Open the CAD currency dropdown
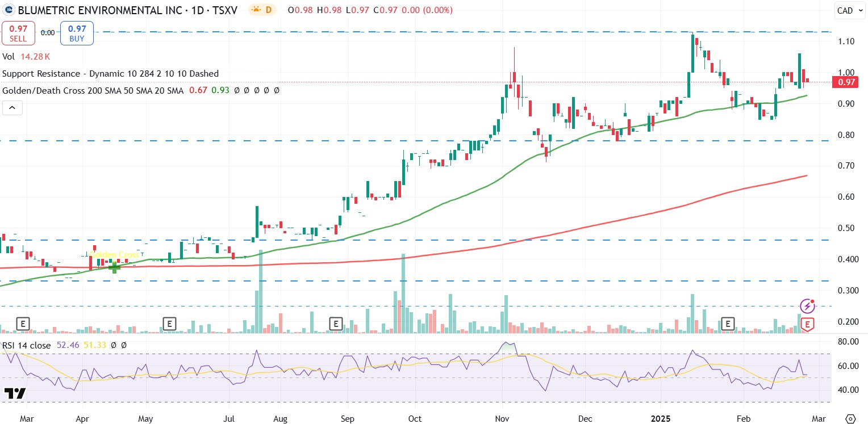 tap(849, 10)
